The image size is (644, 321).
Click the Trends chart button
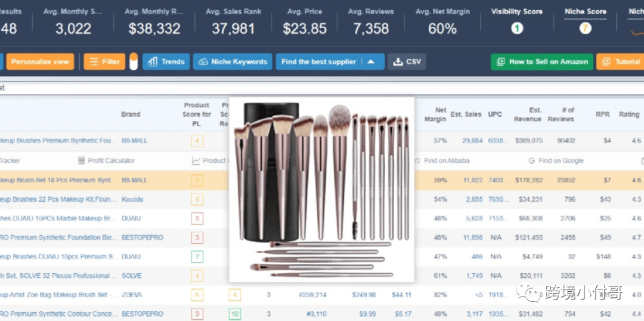pos(166,61)
